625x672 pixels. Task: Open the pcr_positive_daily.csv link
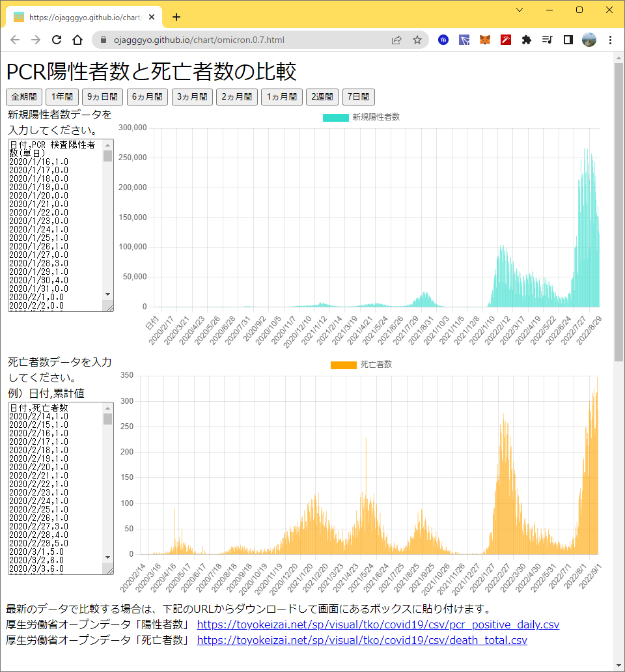point(378,624)
